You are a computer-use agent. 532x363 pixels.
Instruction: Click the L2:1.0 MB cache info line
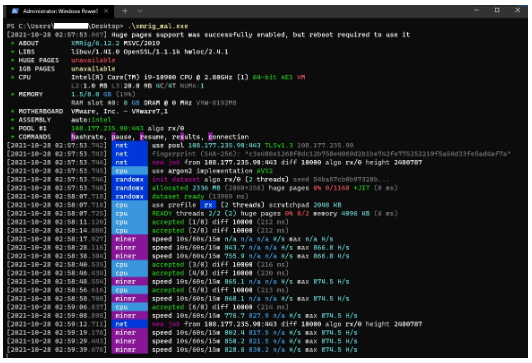pyautogui.click(x=137, y=86)
